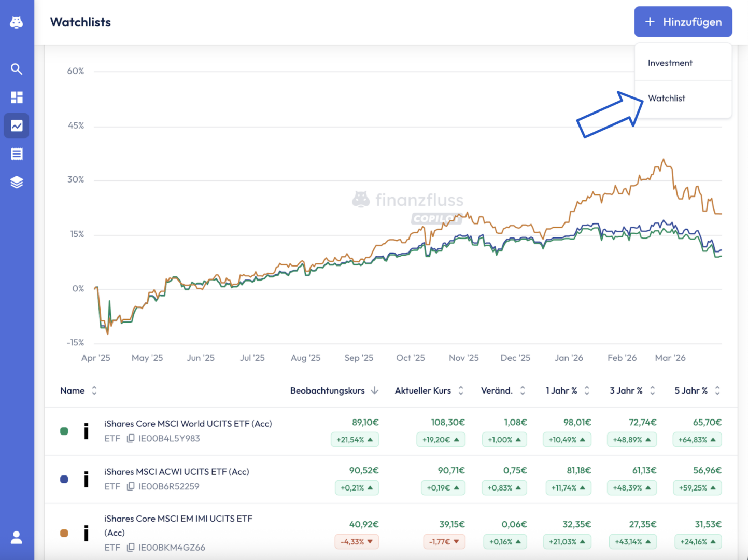Toggle green swatch of iShares Core MSCI World

click(64, 431)
